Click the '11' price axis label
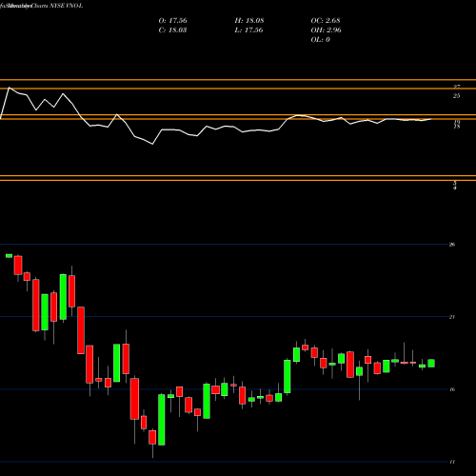 click(x=452, y=462)
